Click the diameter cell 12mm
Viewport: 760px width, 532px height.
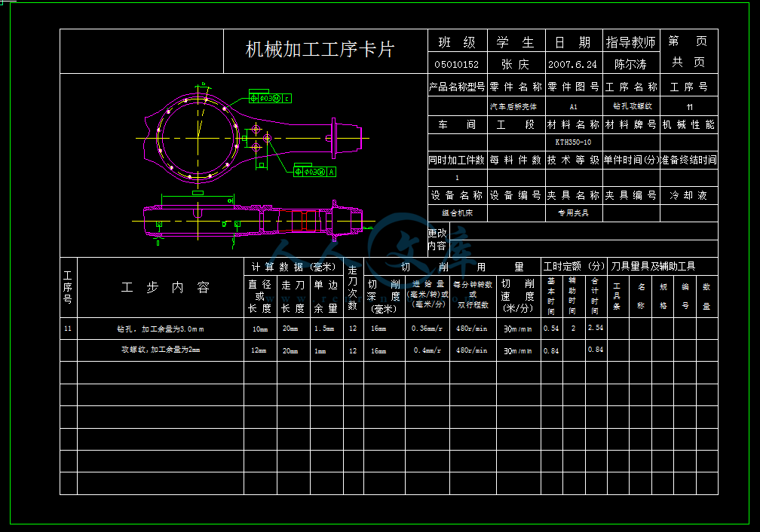pyautogui.click(x=259, y=350)
